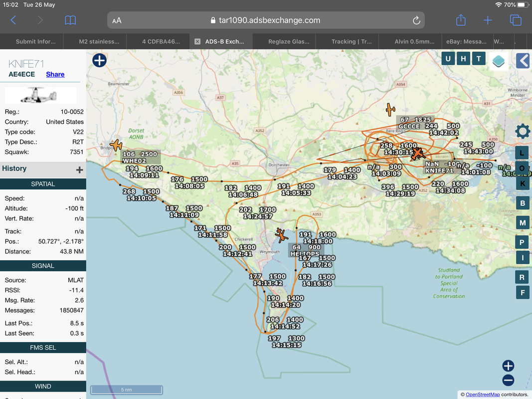Viewport: 532px width, 399px height.
Task: Zoom out the map with minus button
Action: click(x=508, y=380)
